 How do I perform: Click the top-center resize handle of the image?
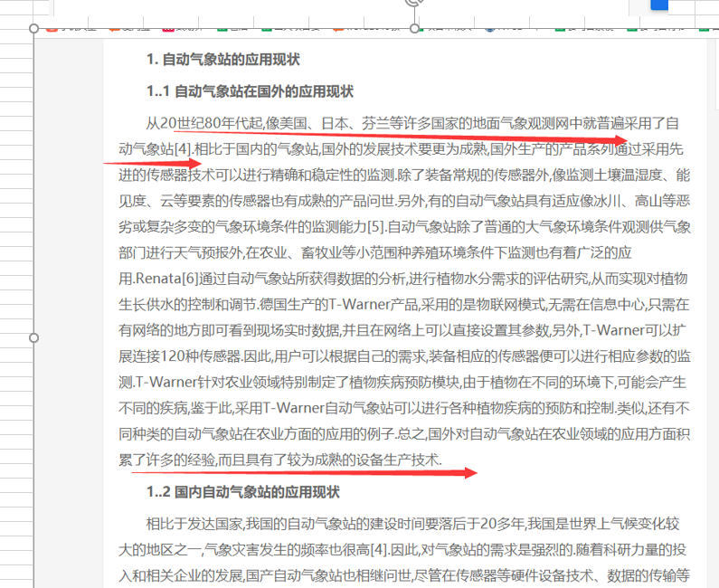pyautogui.click(x=415, y=28)
